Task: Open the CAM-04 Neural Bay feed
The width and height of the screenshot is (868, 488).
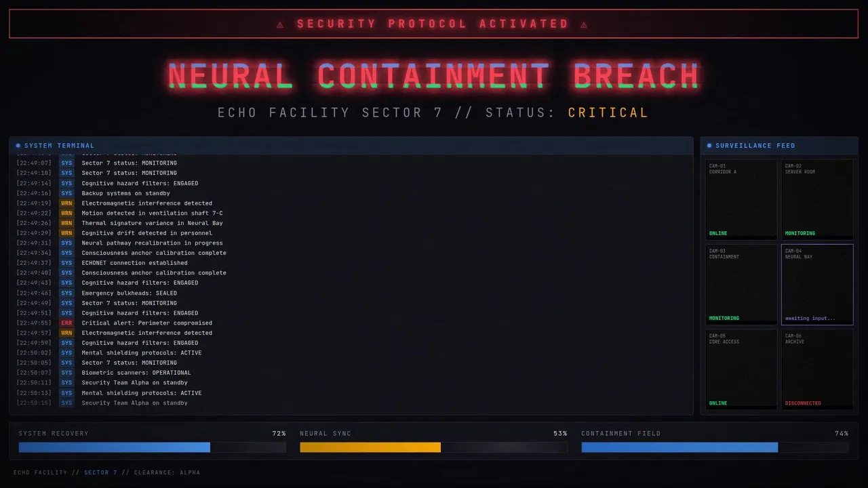Action: 817,285
